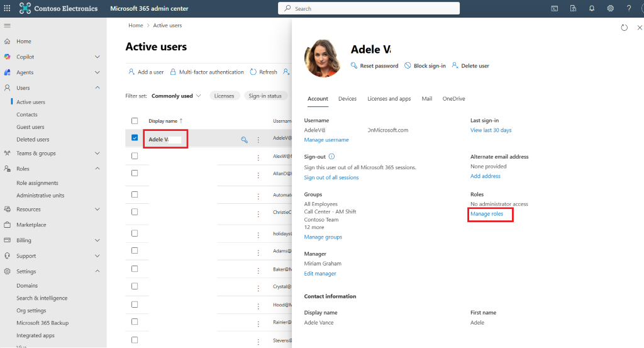The width and height of the screenshot is (644, 348).
Task: Click Delete user action
Action: click(x=470, y=65)
